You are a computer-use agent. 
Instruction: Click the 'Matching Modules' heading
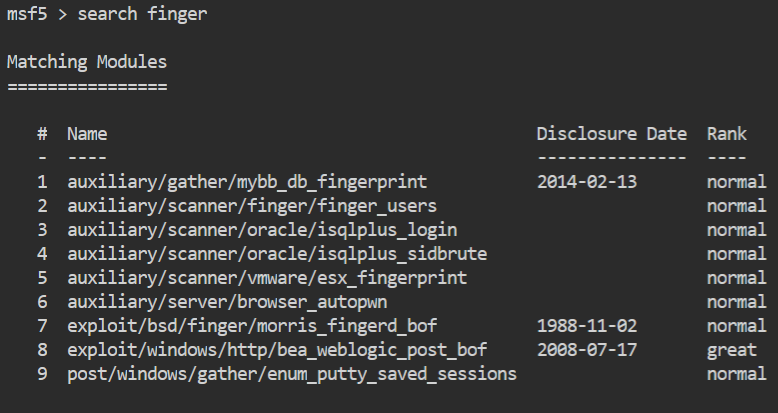coord(87,62)
